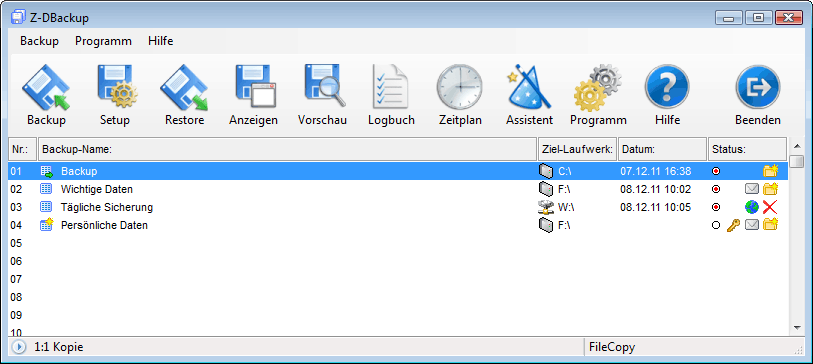This screenshot has height=364, width=813.
Task: Click envelope icon in Persönliche Daten row
Action: click(x=752, y=225)
